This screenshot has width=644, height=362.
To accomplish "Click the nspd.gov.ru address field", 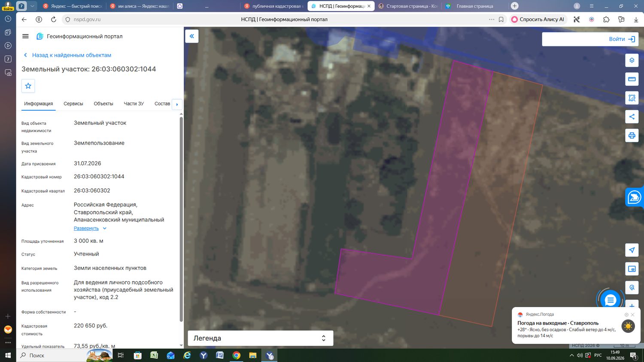I will 87,19.
